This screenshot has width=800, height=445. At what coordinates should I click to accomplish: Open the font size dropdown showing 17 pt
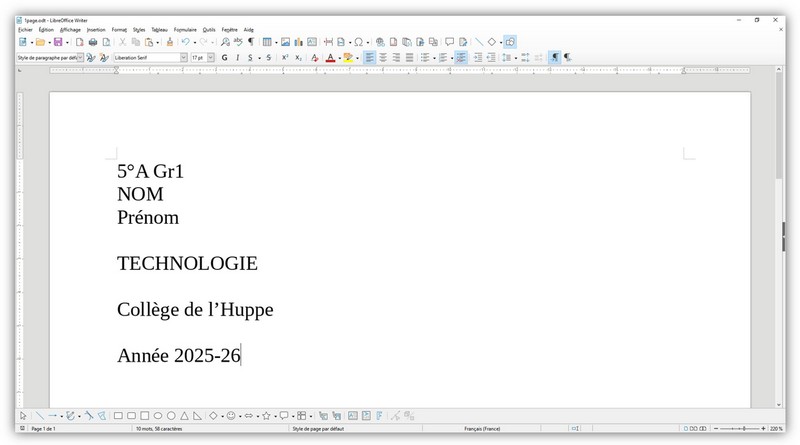pos(211,58)
